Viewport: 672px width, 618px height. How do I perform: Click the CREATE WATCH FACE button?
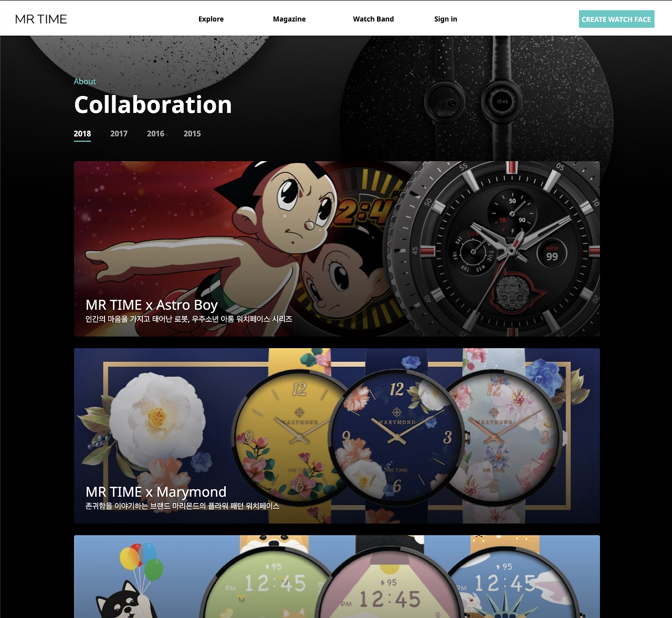pos(616,19)
